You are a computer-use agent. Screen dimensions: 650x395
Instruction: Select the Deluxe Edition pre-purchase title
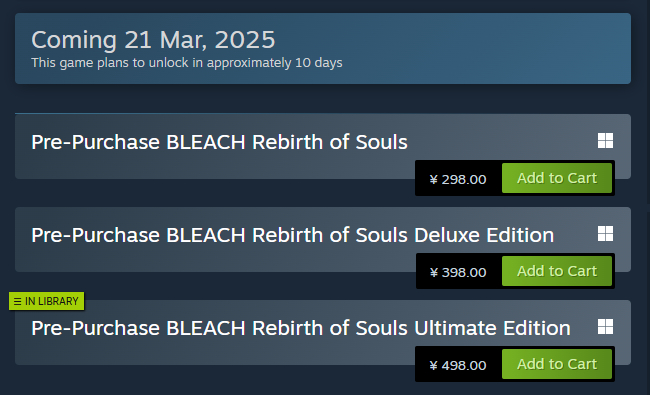[293, 235]
